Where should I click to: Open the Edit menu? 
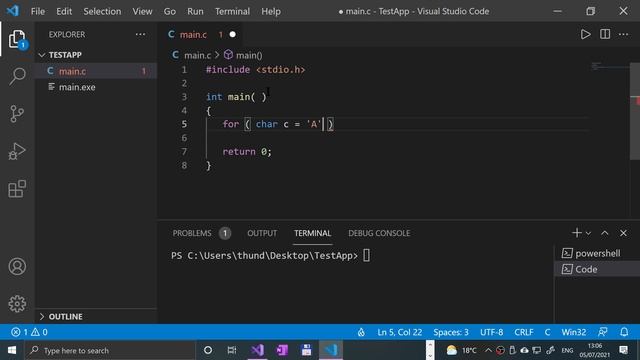coord(64,11)
